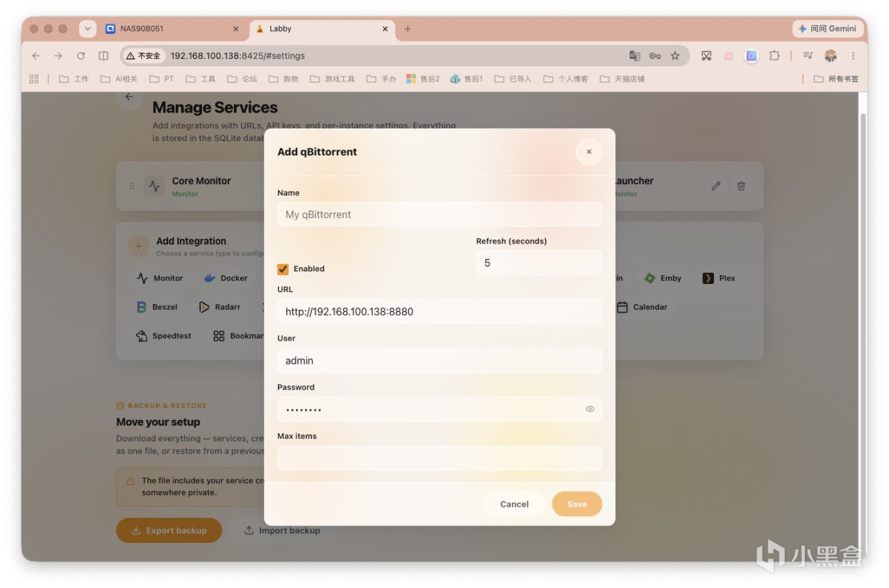This screenshot has height=588, width=889.
Task: Open the 购物 bookmark folder
Action: pos(283,78)
